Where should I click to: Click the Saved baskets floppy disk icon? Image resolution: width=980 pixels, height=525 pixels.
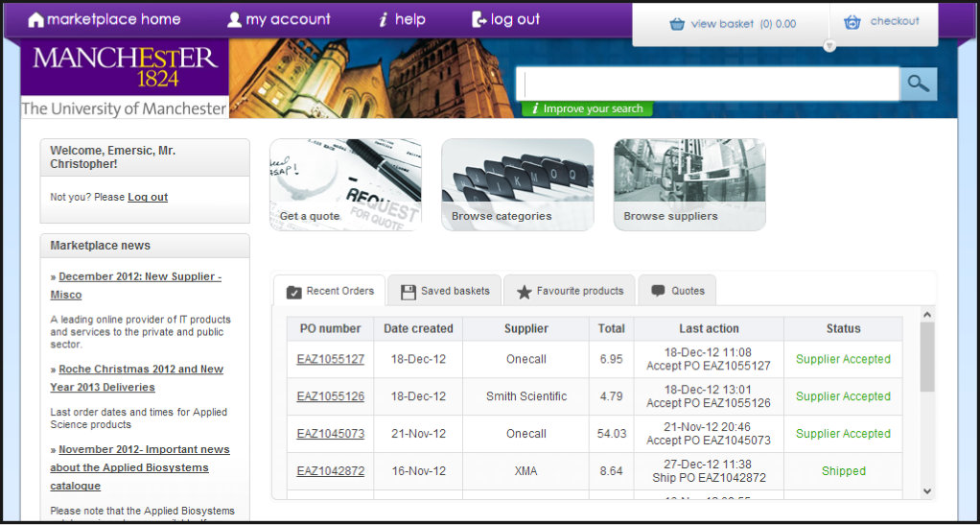(408, 292)
